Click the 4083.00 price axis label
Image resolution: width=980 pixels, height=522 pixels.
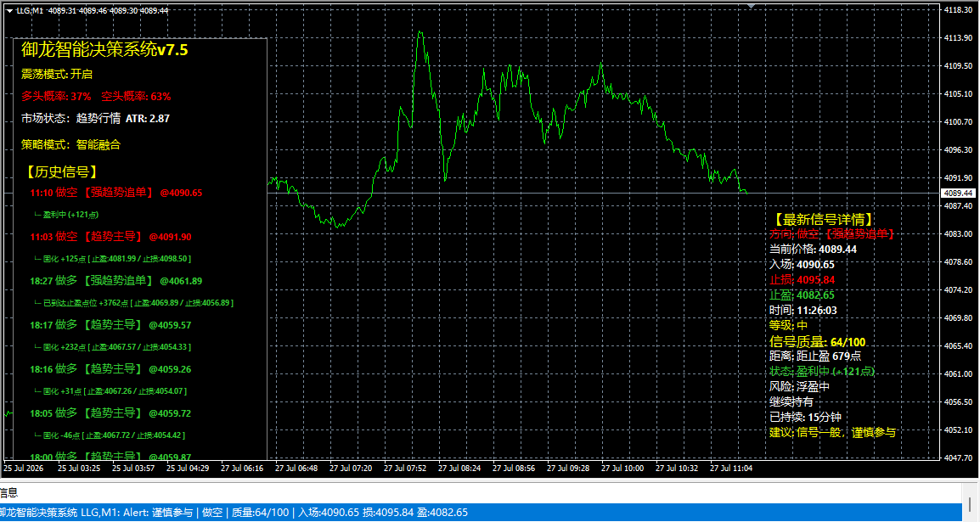[x=960, y=234]
